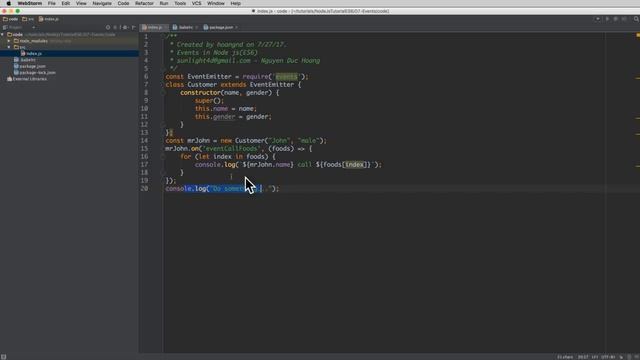Open the Window menu
640x360 pixels.
216,3
